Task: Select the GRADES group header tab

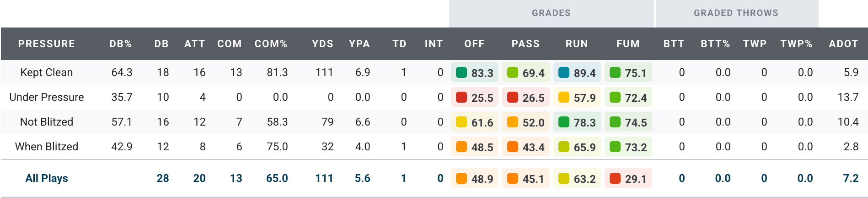Action: click(x=551, y=13)
